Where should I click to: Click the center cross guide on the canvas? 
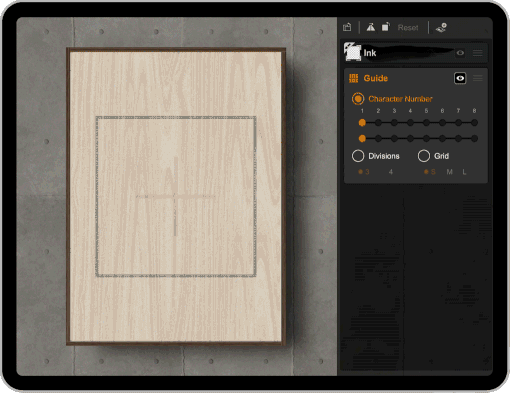coord(175,197)
